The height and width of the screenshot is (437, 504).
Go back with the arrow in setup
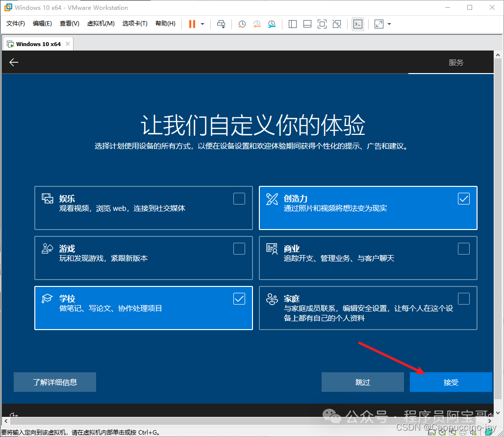[x=14, y=62]
